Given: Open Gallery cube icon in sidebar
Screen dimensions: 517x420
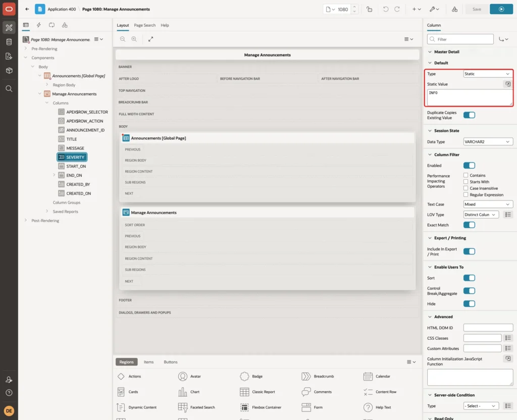Looking at the screenshot, I should [9, 71].
